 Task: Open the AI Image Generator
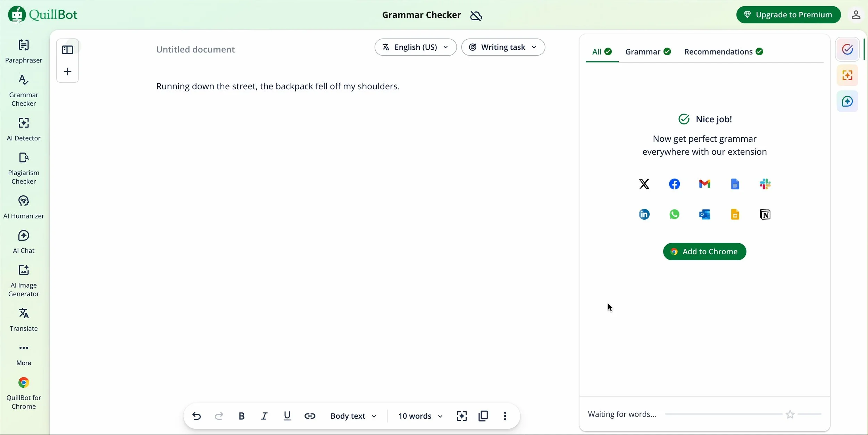coord(24,281)
